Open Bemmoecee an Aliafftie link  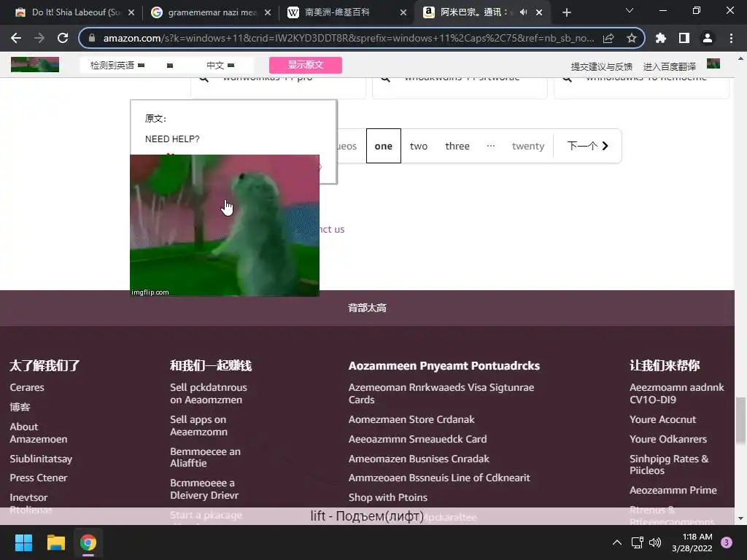coord(205,457)
